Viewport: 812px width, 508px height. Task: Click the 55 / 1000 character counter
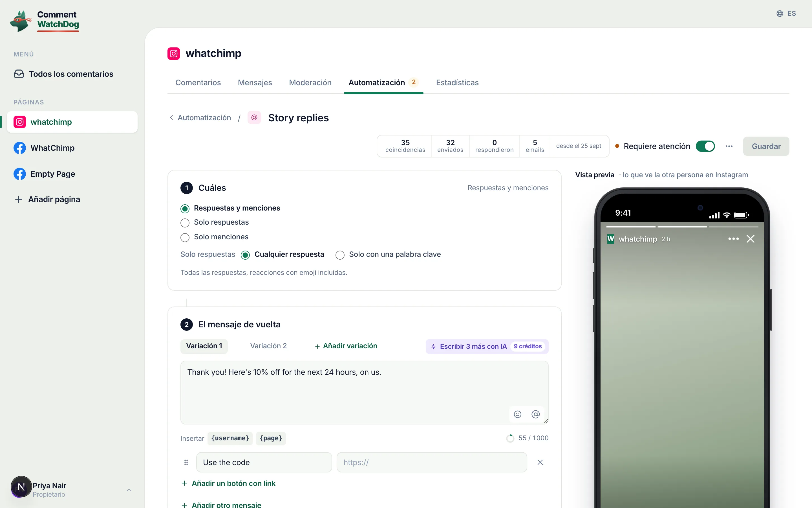pyautogui.click(x=533, y=438)
